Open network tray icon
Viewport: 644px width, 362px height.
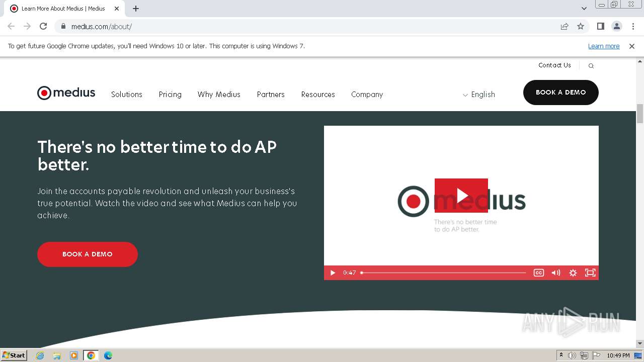pyautogui.click(x=584, y=355)
